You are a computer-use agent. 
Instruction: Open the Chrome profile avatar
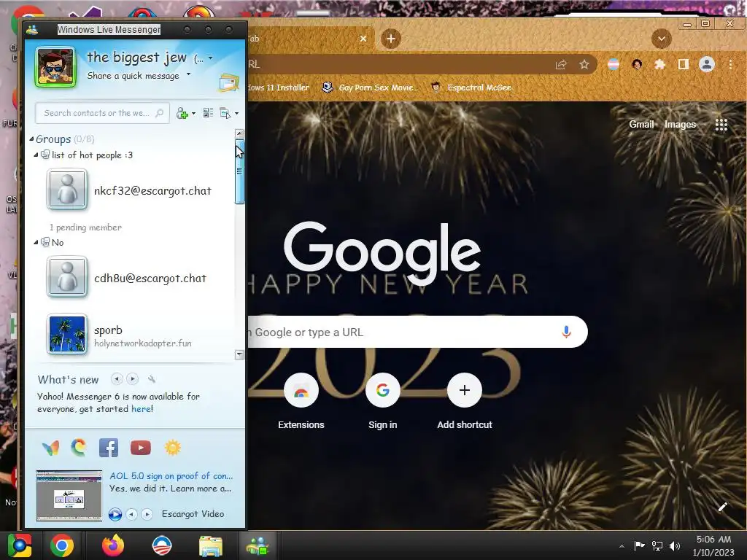(706, 64)
